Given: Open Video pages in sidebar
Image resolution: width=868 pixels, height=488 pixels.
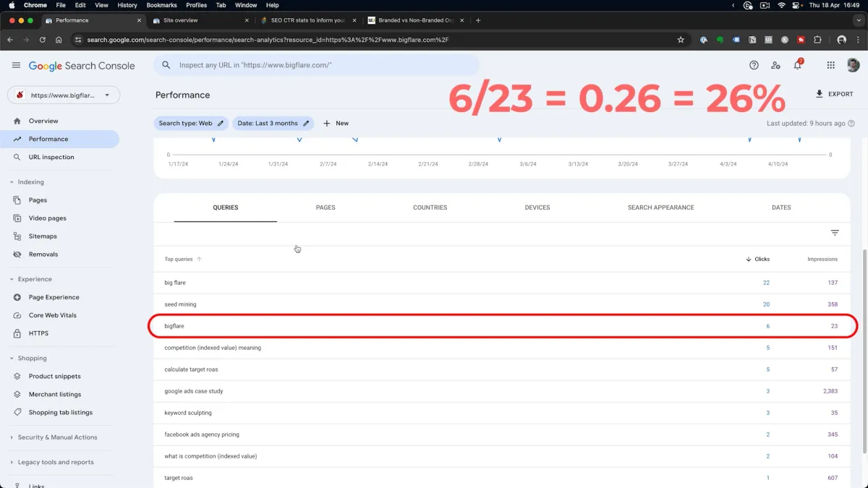Looking at the screenshot, I should pos(60,218).
